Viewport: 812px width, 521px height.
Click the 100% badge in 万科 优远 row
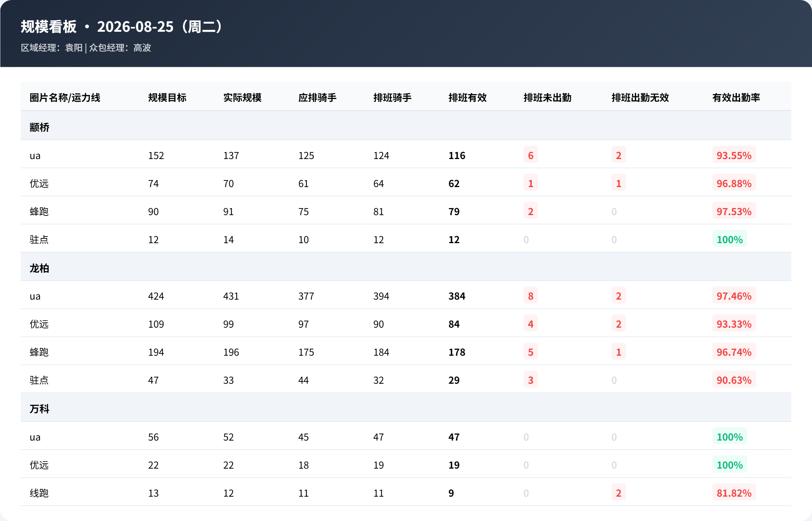[x=729, y=464]
